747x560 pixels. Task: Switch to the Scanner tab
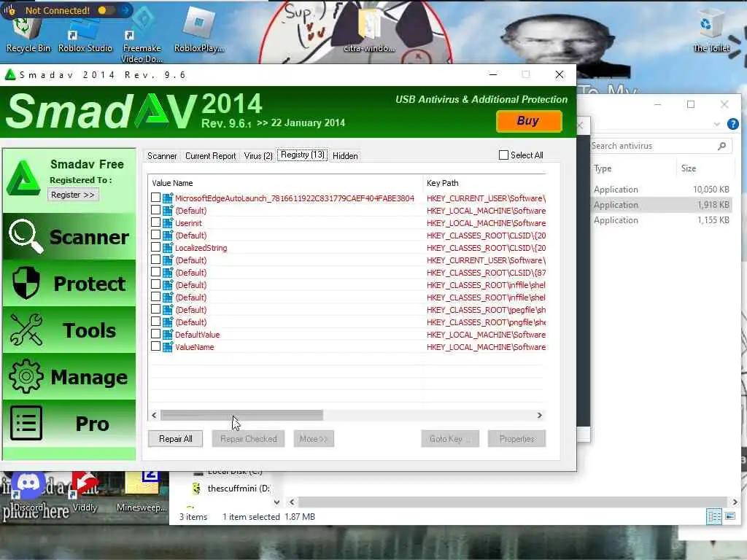(x=162, y=156)
